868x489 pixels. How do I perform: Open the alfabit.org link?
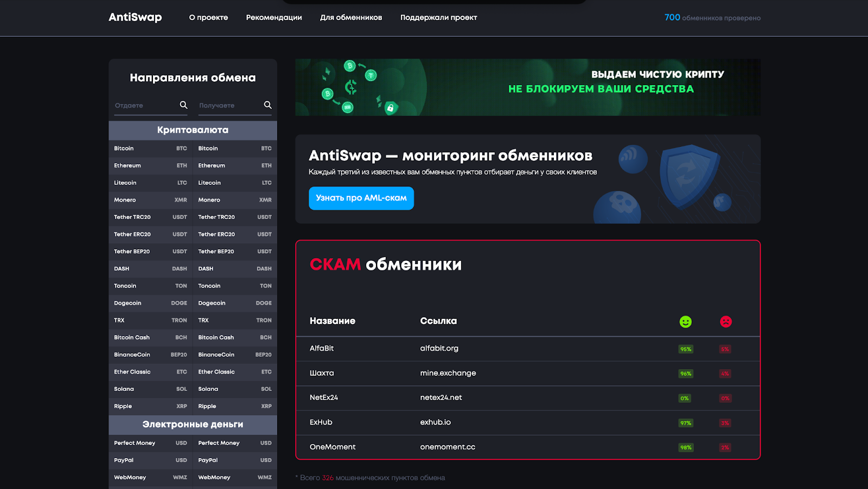point(439,349)
